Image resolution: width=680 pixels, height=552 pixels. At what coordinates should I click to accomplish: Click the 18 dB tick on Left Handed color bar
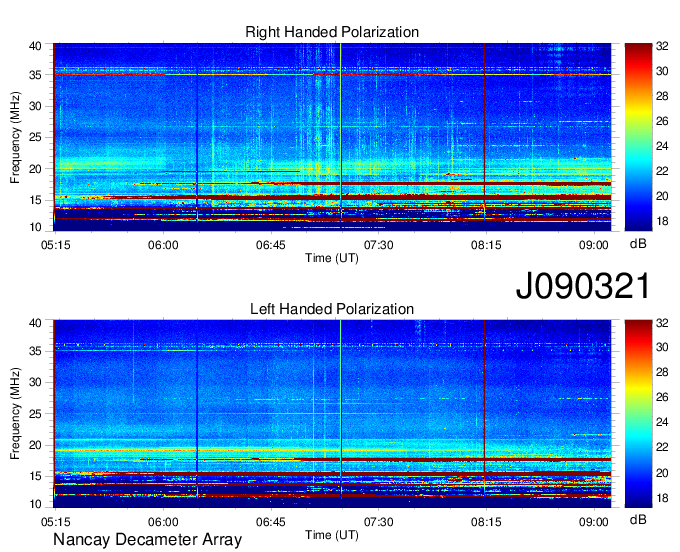pos(662,498)
